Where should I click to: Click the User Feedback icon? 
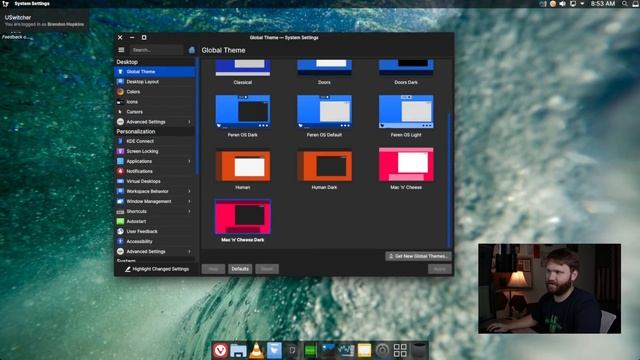(120, 231)
